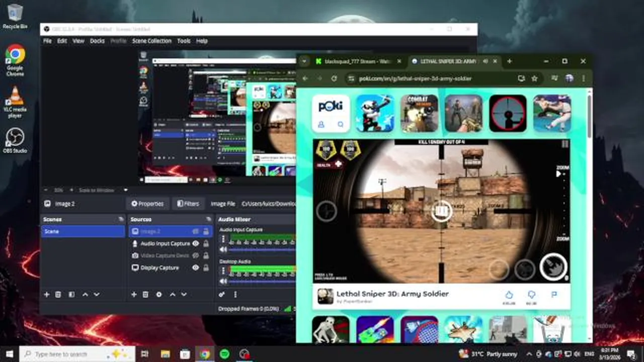Click the Poki logo link
Screen dimensions: 644x362
click(x=331, y=106)
